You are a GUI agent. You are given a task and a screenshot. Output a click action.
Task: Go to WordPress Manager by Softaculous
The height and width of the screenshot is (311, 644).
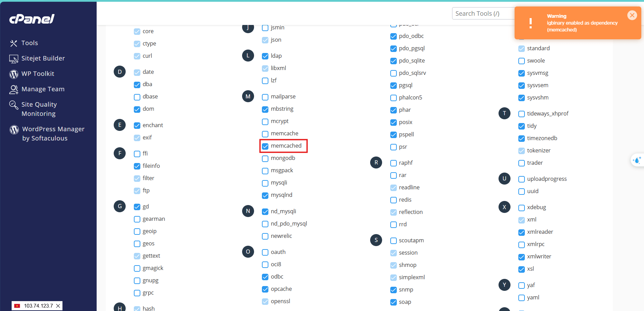[53, 134]
